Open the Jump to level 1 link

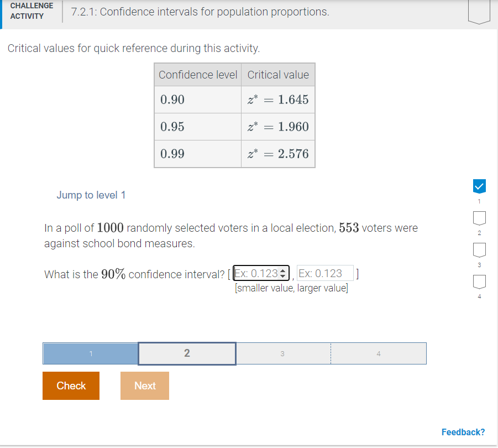91,195
